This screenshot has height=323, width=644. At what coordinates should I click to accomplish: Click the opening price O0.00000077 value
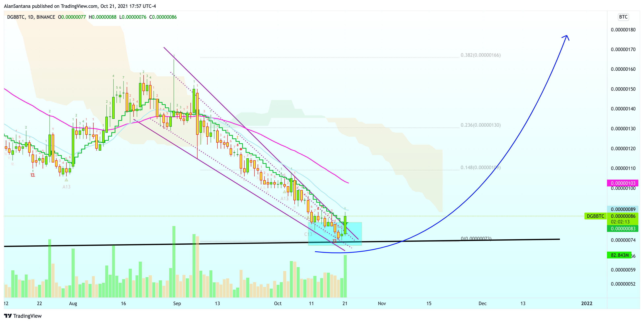[x=72, y=17]
